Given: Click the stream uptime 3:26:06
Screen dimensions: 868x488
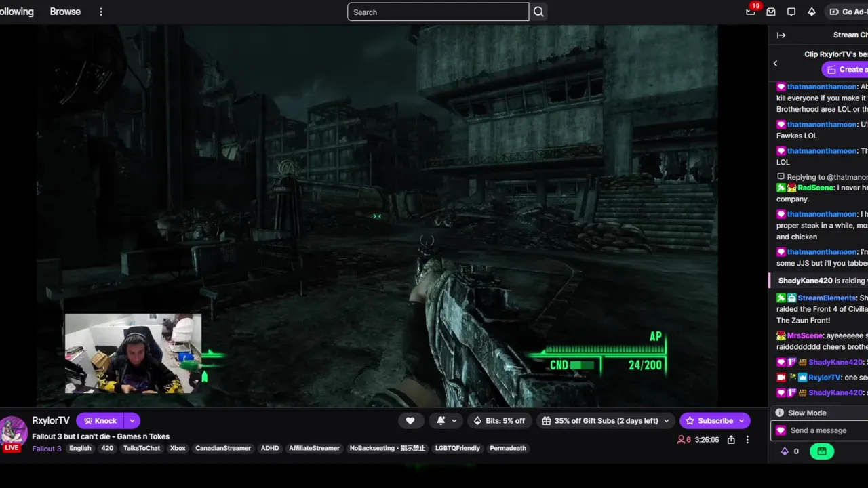Looking at the screenshot, I should coord(705,440).
